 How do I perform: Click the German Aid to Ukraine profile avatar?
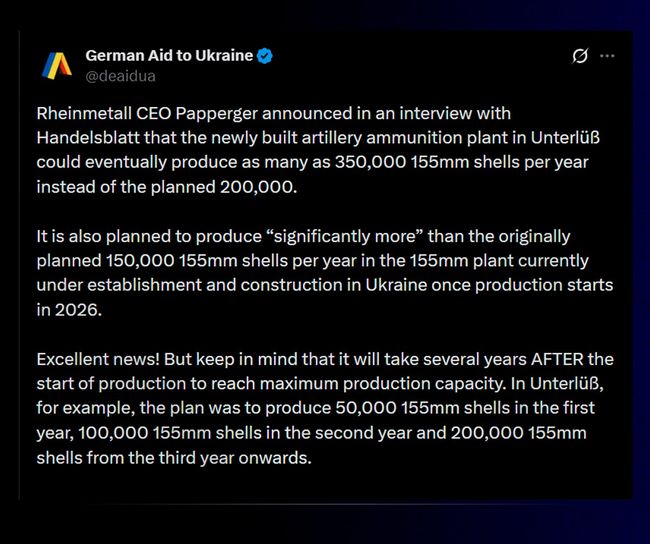click(x=56, y=65)
